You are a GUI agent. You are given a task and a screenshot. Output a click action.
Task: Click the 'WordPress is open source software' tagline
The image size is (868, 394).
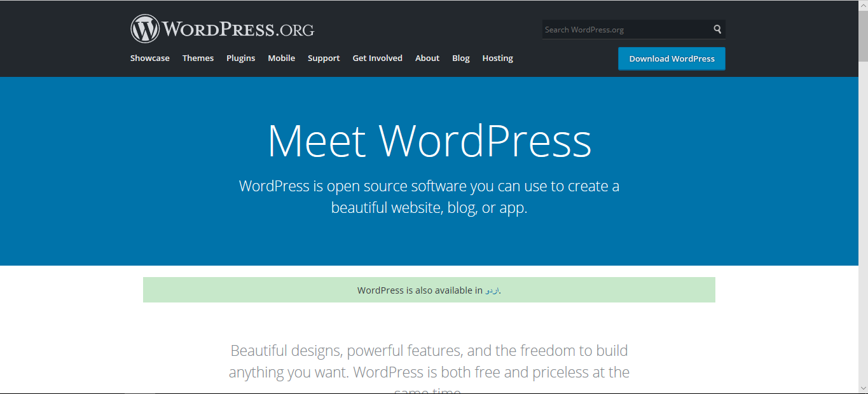429,197
